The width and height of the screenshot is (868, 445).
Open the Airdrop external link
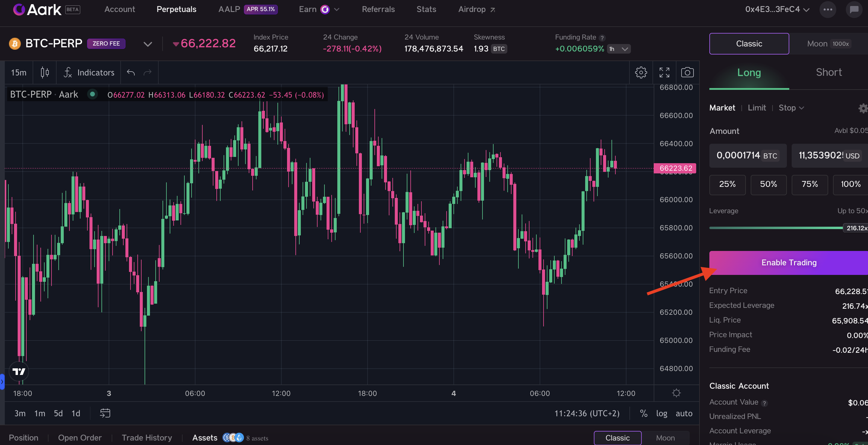pos(477,10)
